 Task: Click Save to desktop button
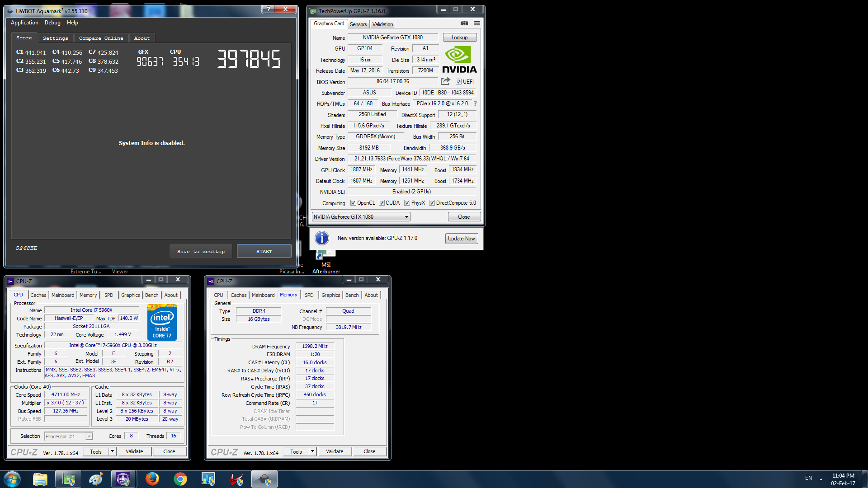point(201,251)
